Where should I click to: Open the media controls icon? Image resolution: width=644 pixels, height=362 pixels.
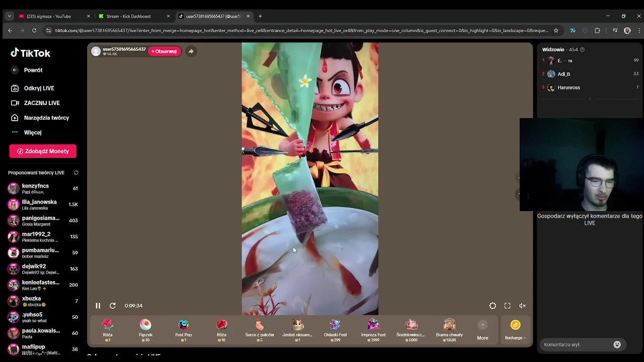[x=615, y=30]
